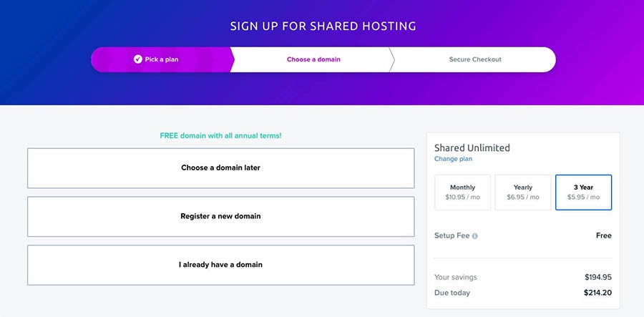Select Register a new domain

(x=221, y=216)
